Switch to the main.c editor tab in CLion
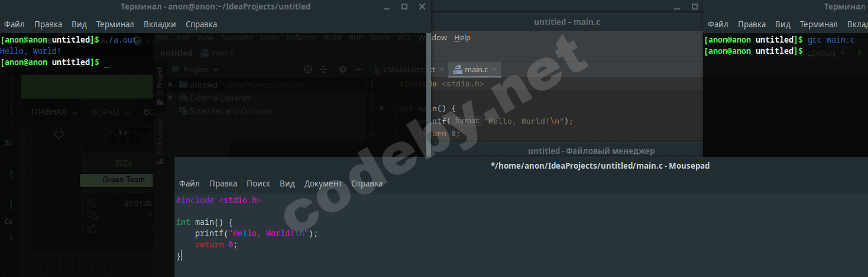The image size is (868, 277). 475,69
